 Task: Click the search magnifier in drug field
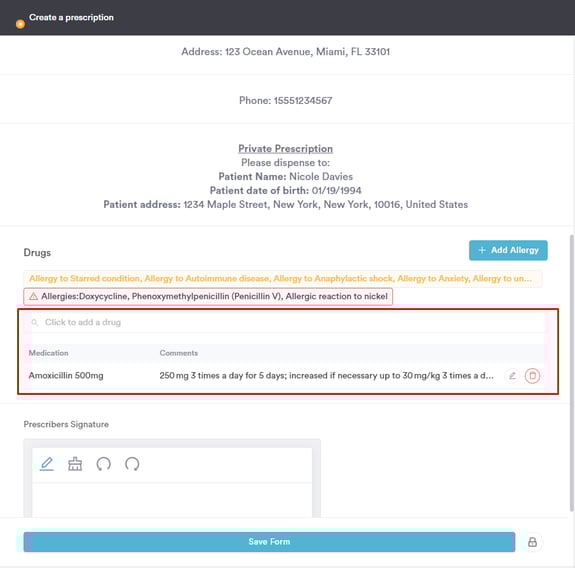coord(34,322)
